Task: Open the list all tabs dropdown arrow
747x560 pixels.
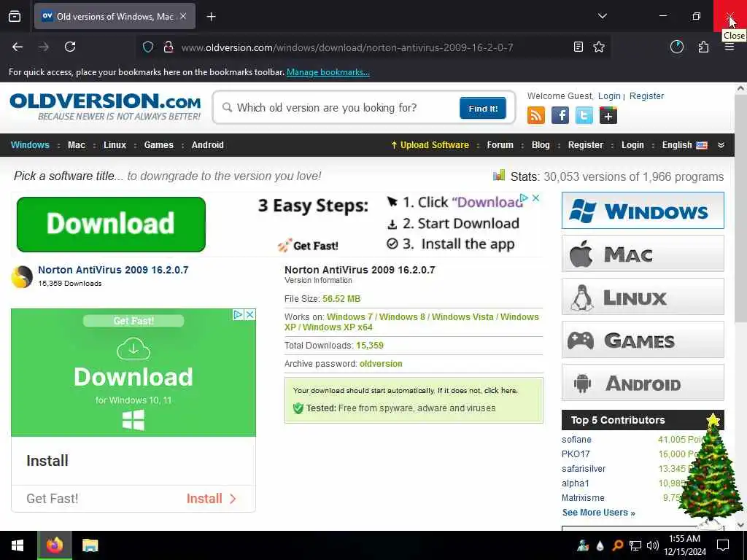Action: [602, 16]
